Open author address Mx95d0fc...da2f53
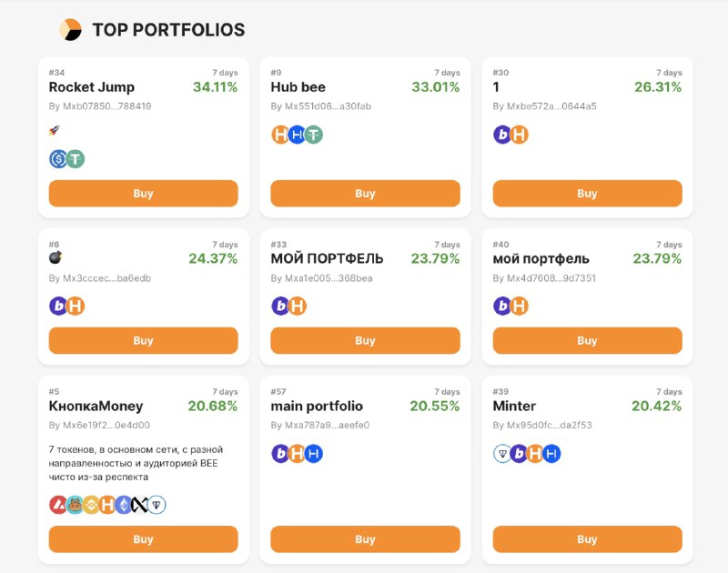Screen dimensions: 728x573 coord(542,425)
